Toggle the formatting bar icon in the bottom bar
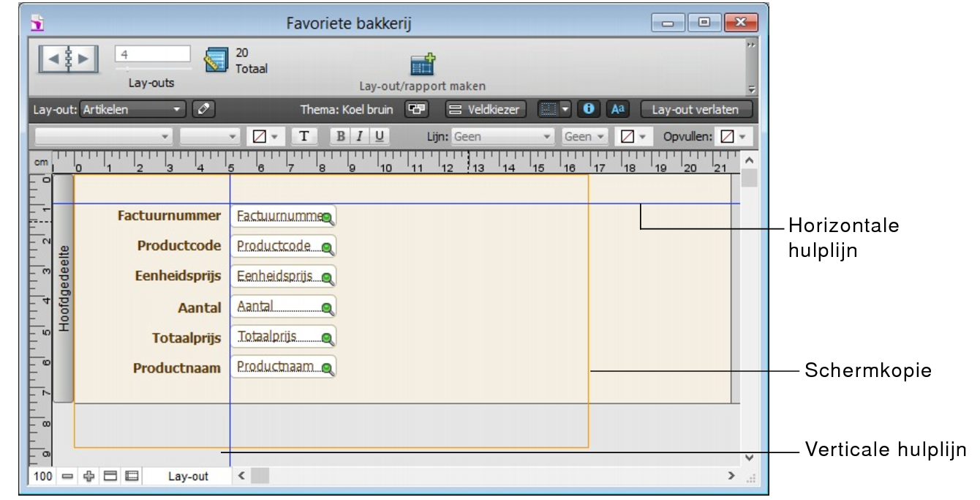Viewport: 980px width, 500px height. (132, 476)
